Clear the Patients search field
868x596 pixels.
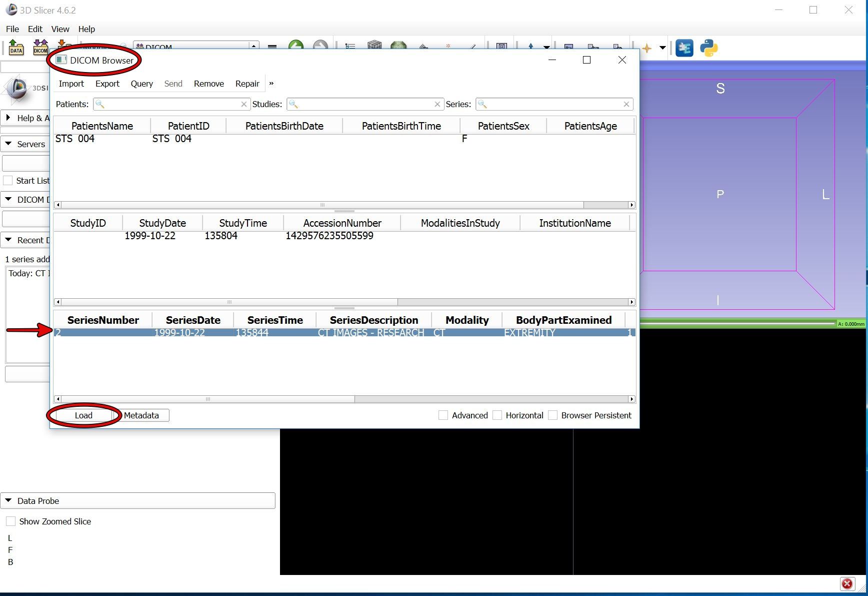[x=244, y=104]
